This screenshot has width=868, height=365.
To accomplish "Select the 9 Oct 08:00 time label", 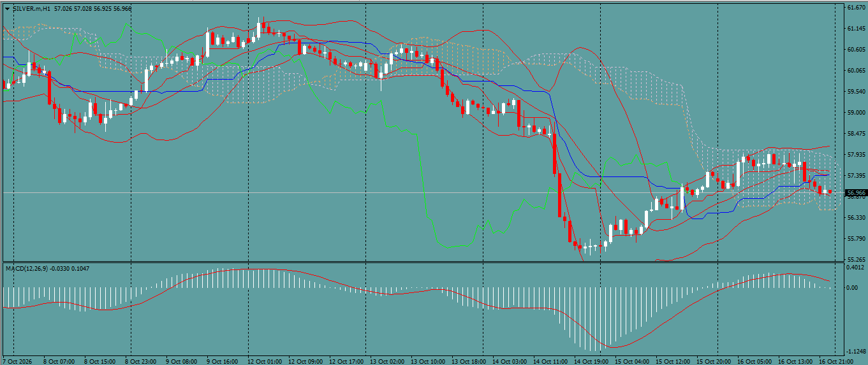I will pyautogui.click(x=182, y=361).
